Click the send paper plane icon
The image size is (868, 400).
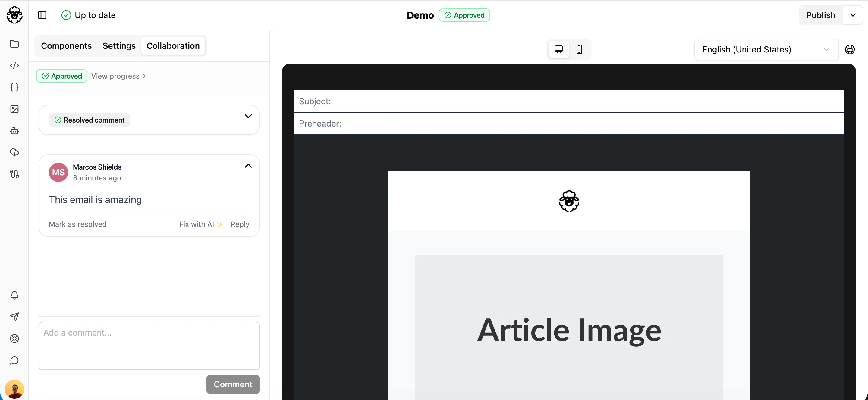pyautogui.click(x=14, y=317)
